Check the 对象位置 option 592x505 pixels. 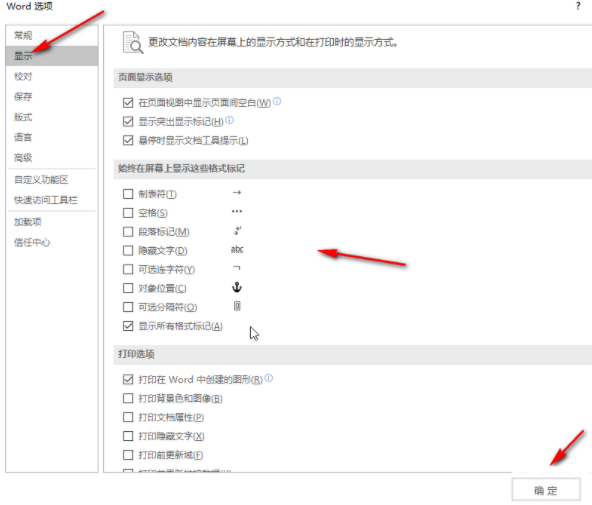128,288
